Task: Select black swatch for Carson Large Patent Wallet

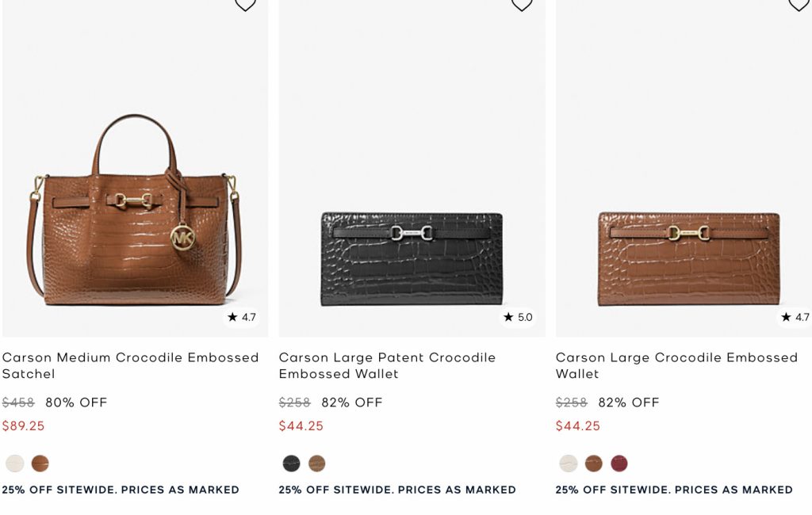Action: click(292, 463)
